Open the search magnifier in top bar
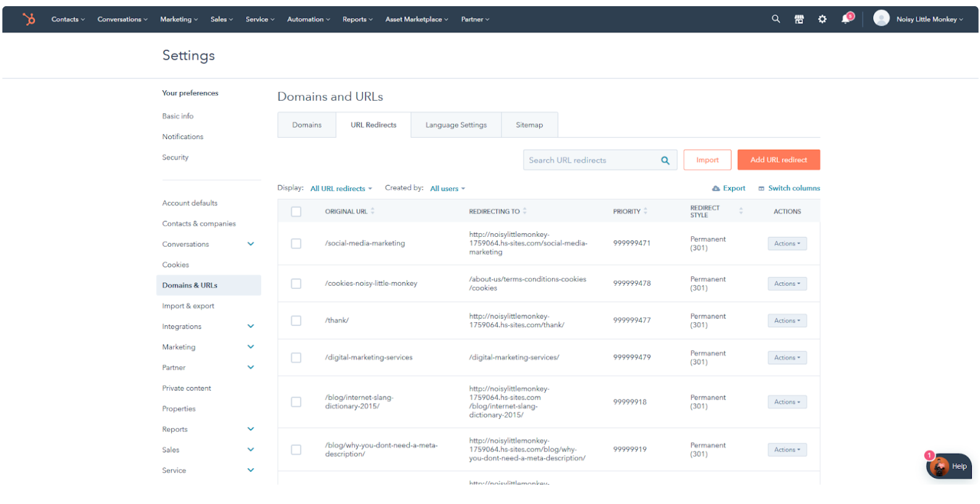 (x=775, y=19)
